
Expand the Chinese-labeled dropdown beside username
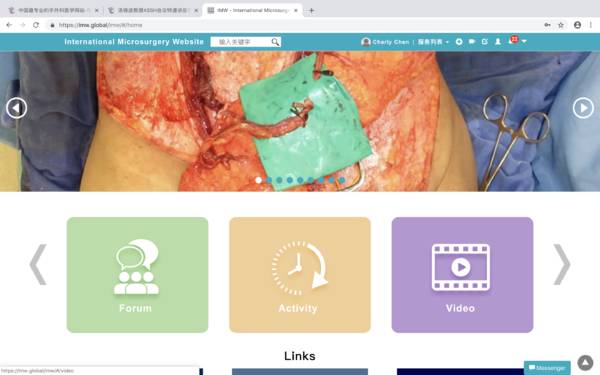click(x=433, y=42)
